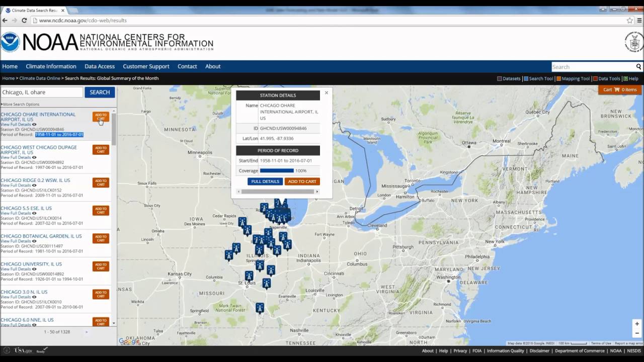Viewport: 644px width, 362px height.
Task: Click eye icon for Chicago OHare Airport
Action: [x=34, y=124]
